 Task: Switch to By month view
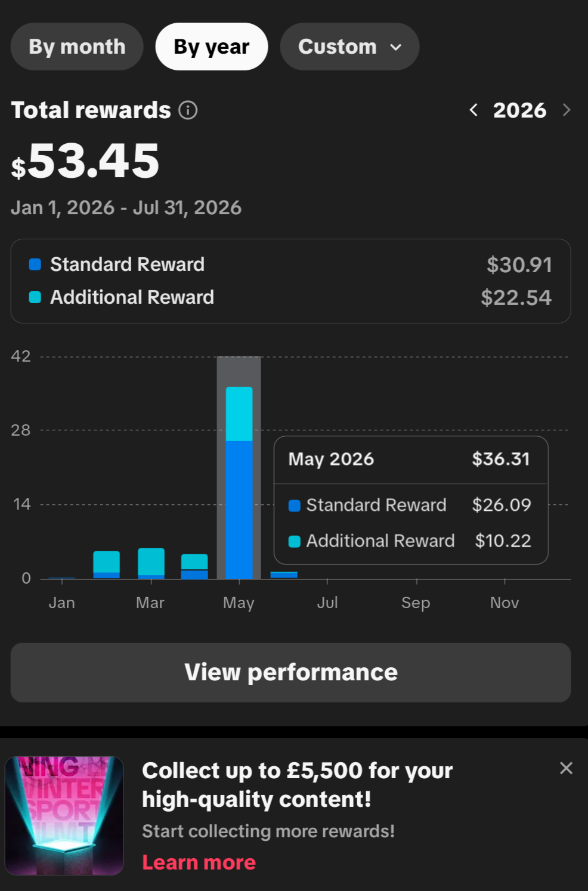(x=77, y=47)
